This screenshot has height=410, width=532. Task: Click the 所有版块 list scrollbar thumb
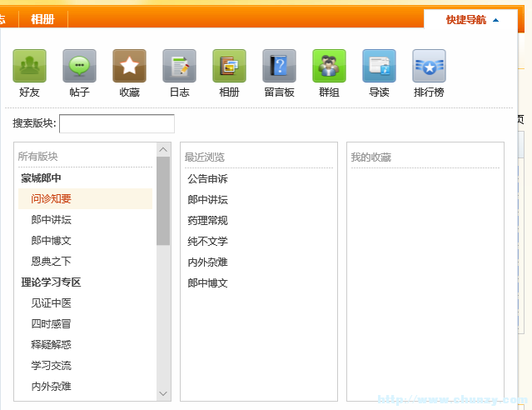163,201
